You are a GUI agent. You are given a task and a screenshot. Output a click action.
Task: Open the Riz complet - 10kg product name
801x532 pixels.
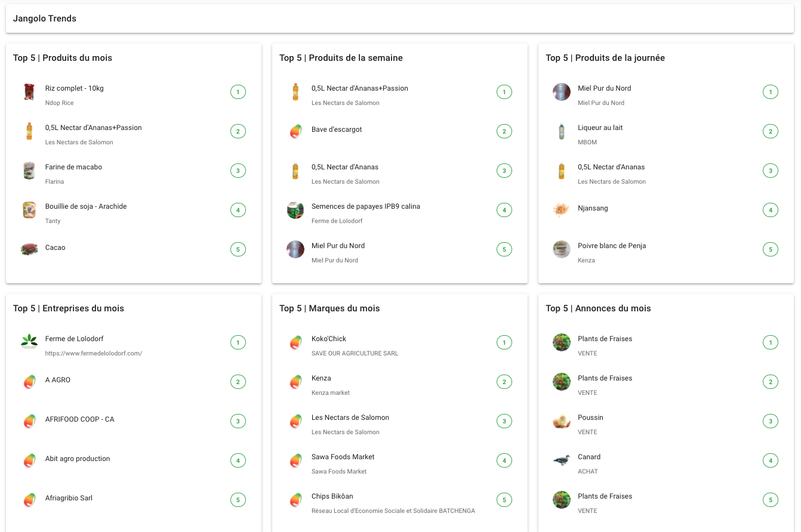[x=75, y=88]
